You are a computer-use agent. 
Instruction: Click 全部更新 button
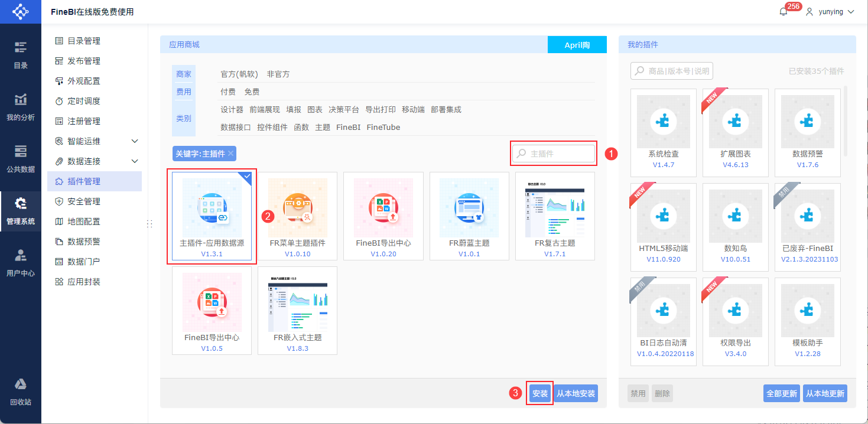click(782, 393)
